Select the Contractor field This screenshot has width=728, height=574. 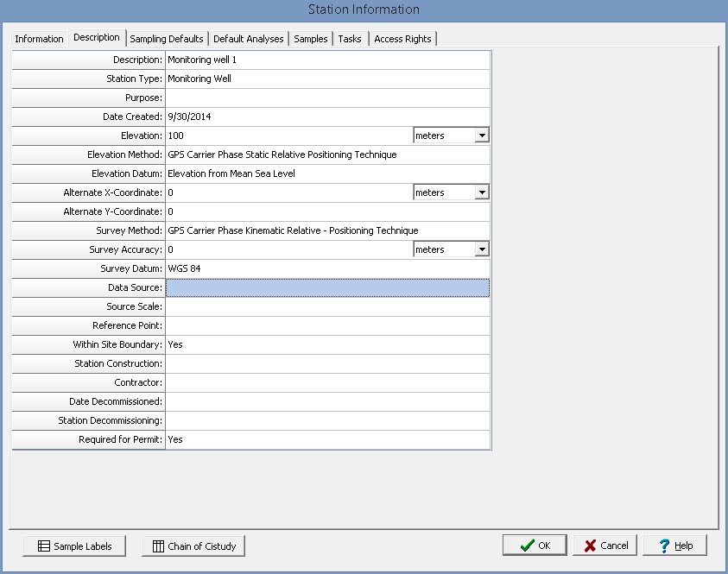click(x=327, y=382)
